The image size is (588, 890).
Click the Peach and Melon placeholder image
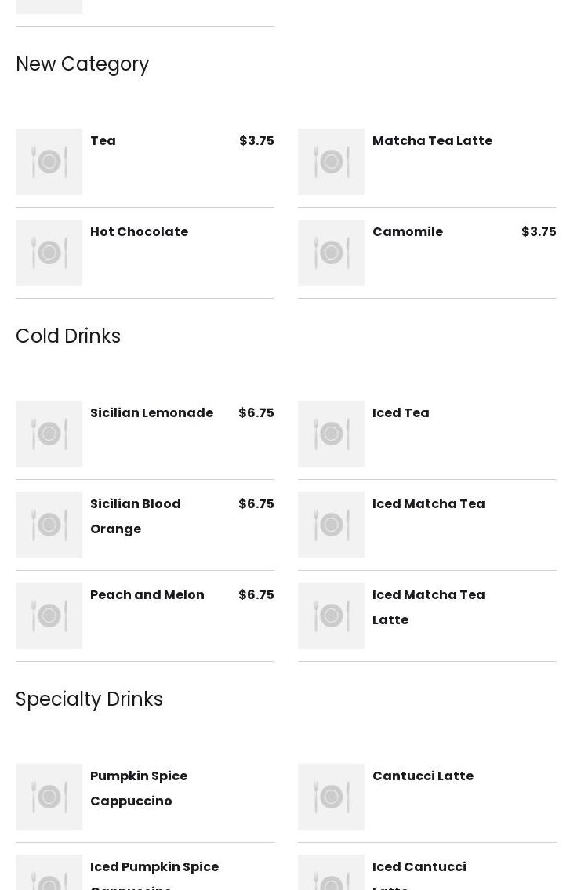pyautogui.click(x=49, y=616)
